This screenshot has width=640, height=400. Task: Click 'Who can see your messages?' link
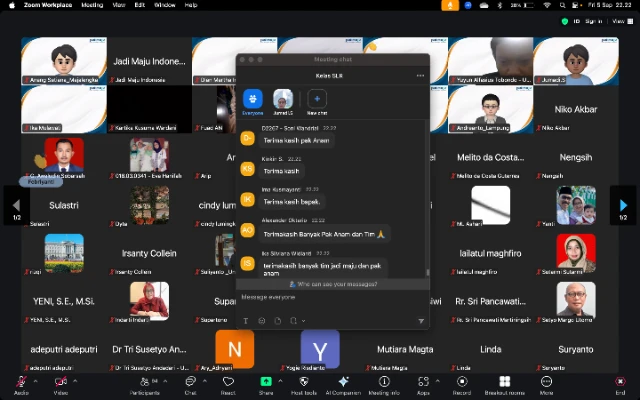[x=336, y=284]
